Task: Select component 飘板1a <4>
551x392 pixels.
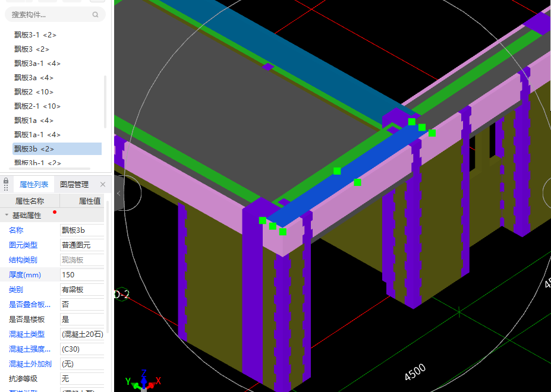Action: (x=34, y=120)
